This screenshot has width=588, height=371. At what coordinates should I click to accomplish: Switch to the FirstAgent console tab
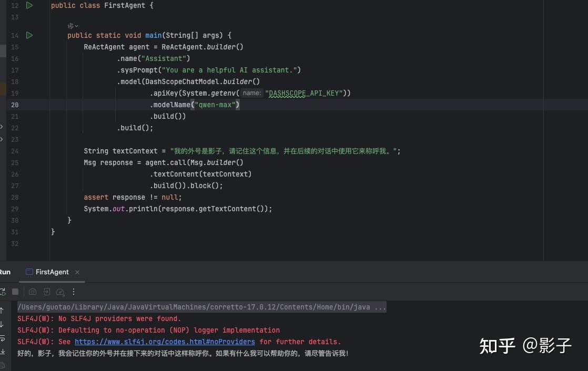coord(52,272)
